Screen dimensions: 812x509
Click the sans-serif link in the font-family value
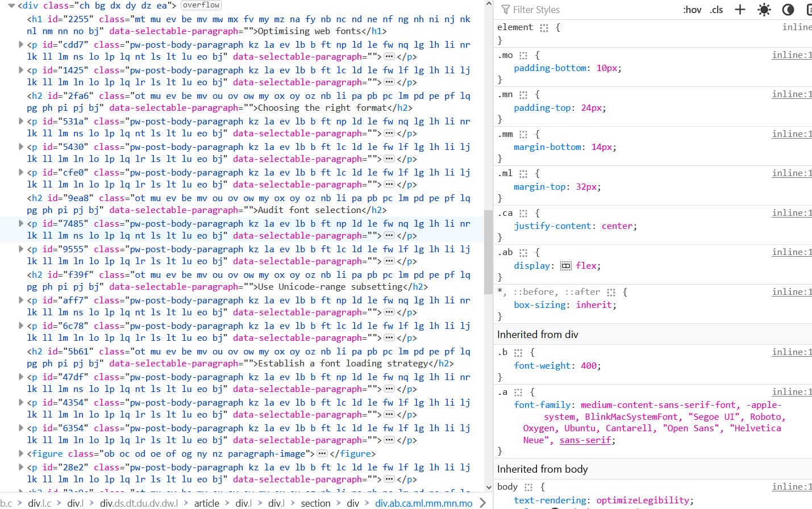[x=585, y=440]
